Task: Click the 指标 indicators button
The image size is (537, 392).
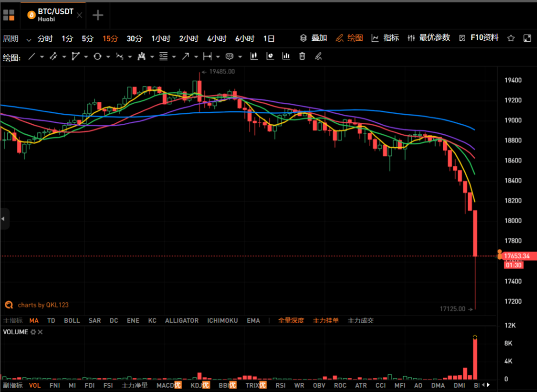Action: (x=385, y=38)
